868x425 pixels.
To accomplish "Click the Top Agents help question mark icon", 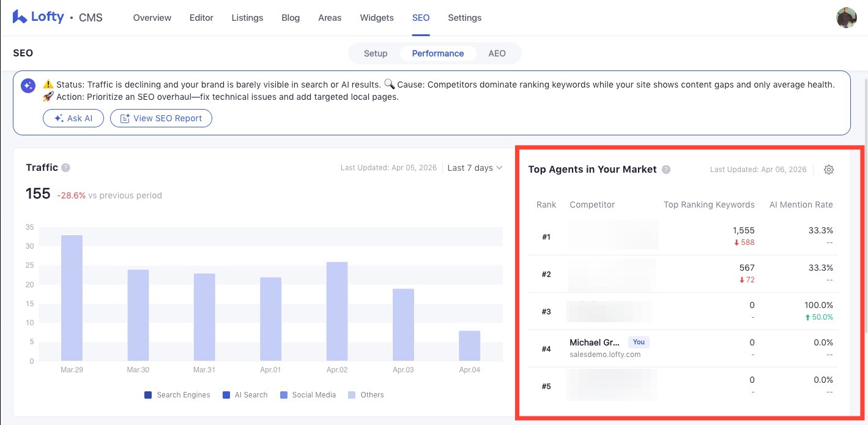I will coord(666,170).
